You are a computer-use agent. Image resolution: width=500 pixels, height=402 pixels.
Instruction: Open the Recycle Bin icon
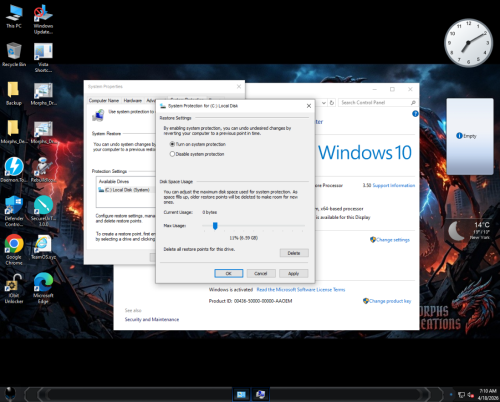(x=14, y=55)
